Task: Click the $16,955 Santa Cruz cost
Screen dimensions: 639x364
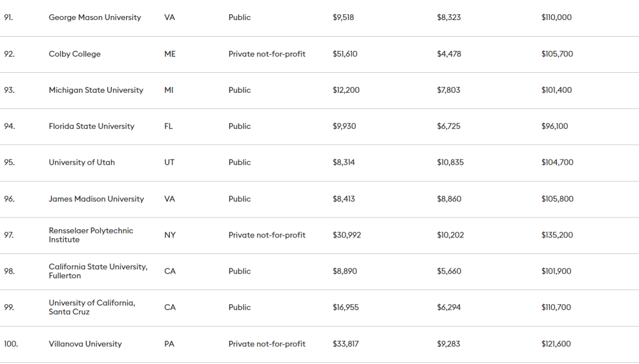Action: click(x=346, y=307)
